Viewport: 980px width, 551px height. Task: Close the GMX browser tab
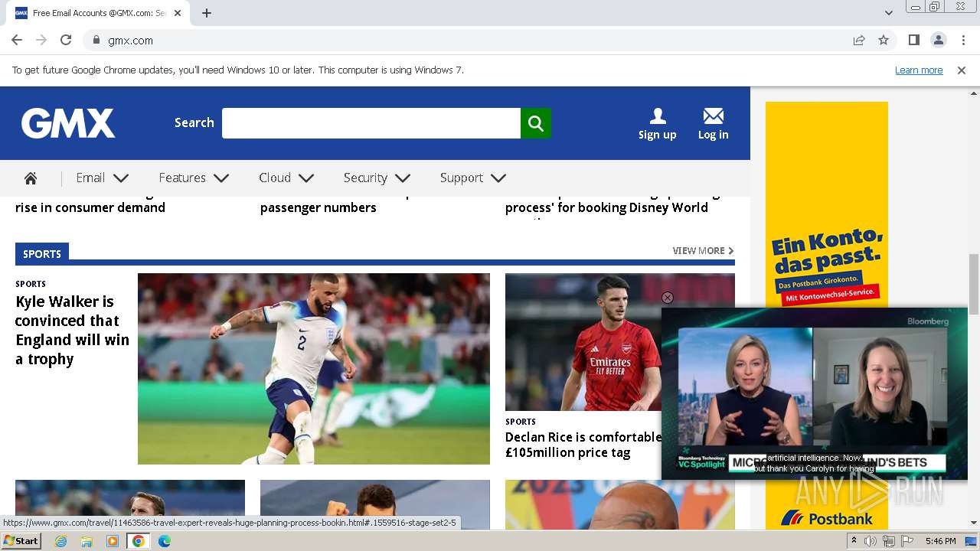178,13
